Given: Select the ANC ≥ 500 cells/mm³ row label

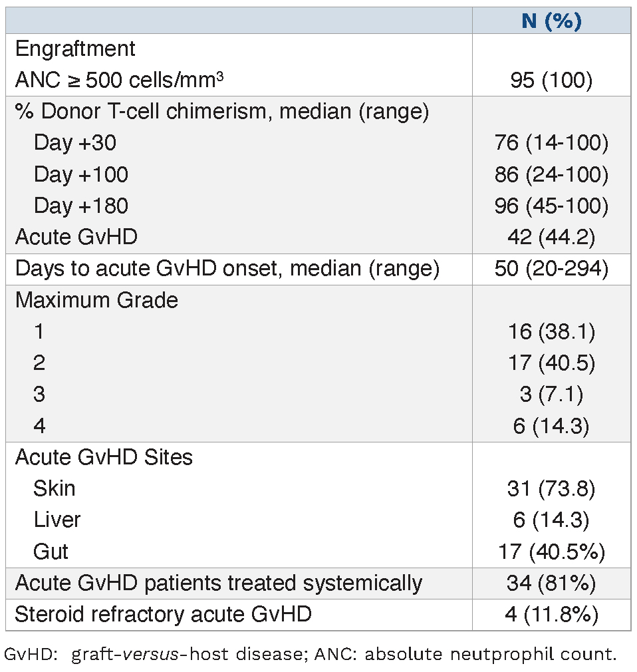Looking at the screenshot, I should (x=119, y=81).
